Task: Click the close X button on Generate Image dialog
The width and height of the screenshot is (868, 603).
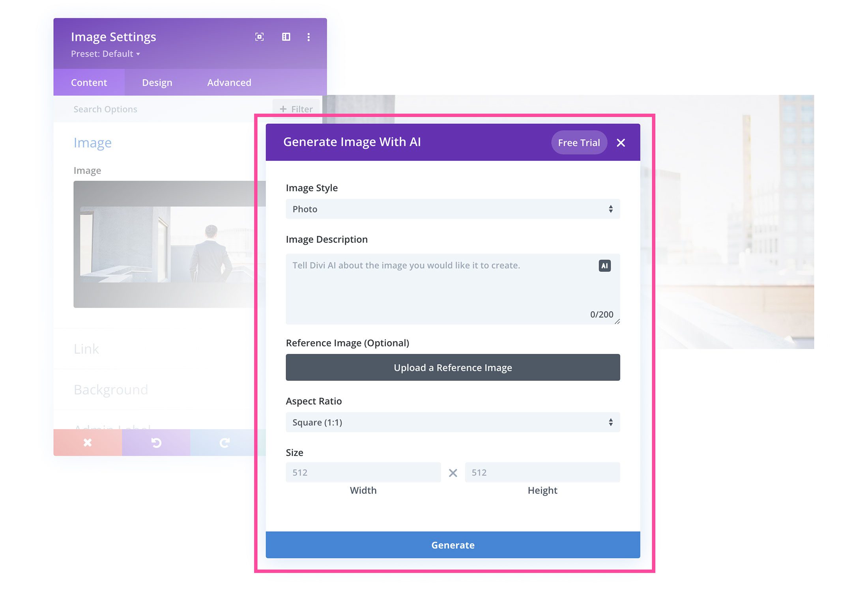Action: point(620,142)
